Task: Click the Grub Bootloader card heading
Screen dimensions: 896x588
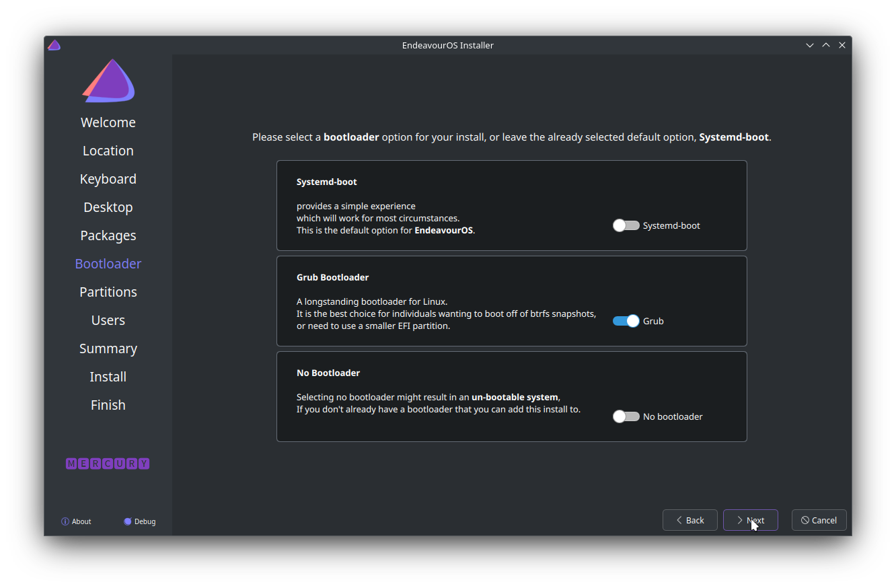Action: (x=333, y=277)
